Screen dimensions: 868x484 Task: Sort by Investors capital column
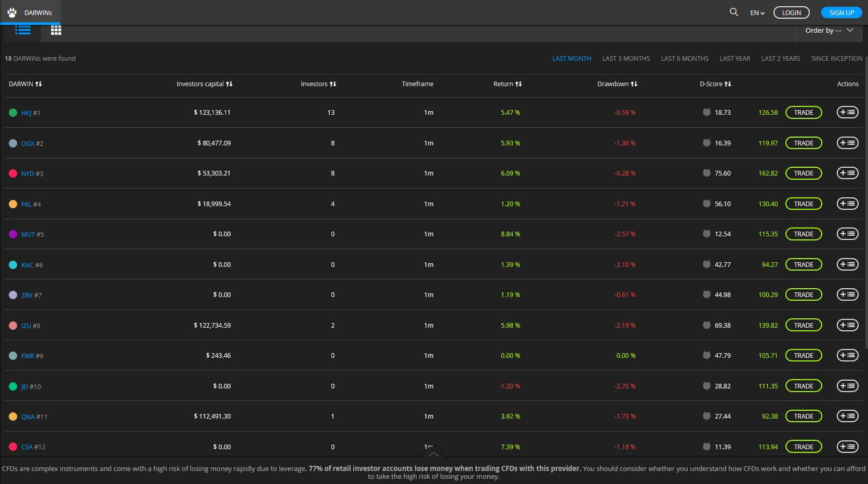click(x=205, y=84)
